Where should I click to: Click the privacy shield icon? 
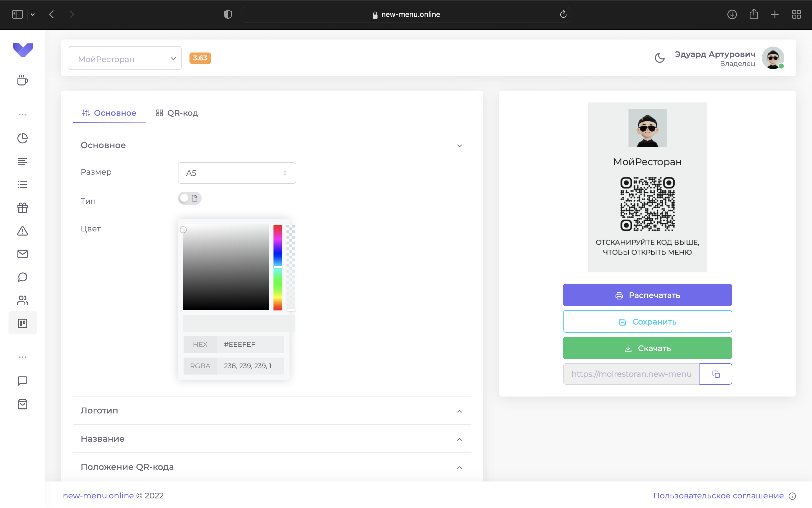tap(228, 14)
